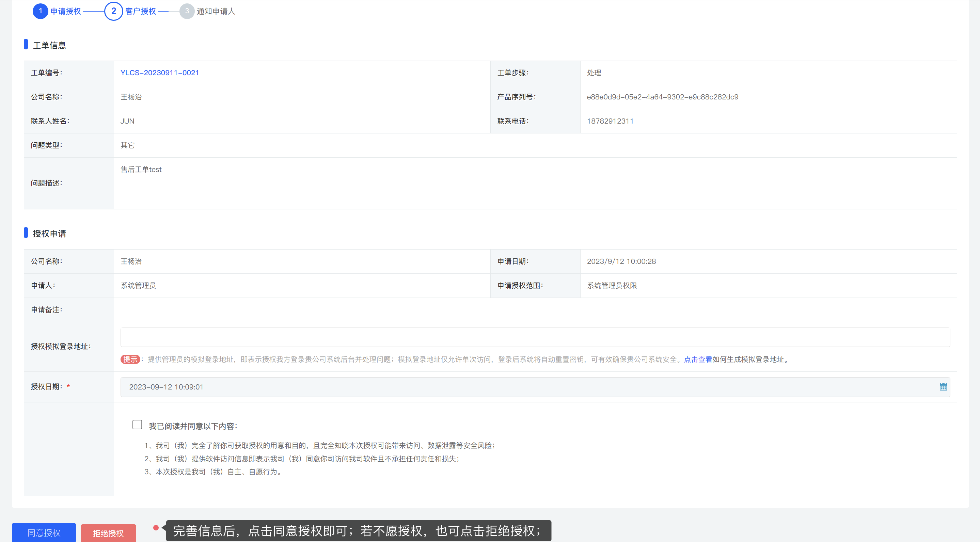Click the 拒绝授权 button
The width and height of the screenshot is (980, 542).
tap(108, 533)
